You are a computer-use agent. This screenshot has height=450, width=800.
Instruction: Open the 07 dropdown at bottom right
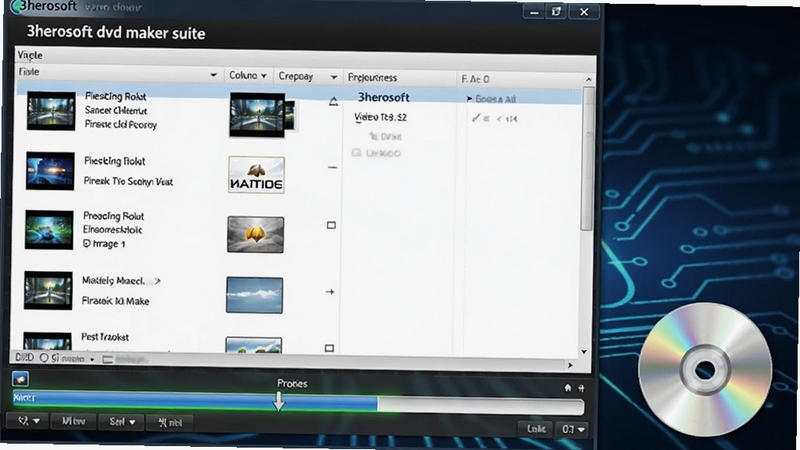click(572, 429)
